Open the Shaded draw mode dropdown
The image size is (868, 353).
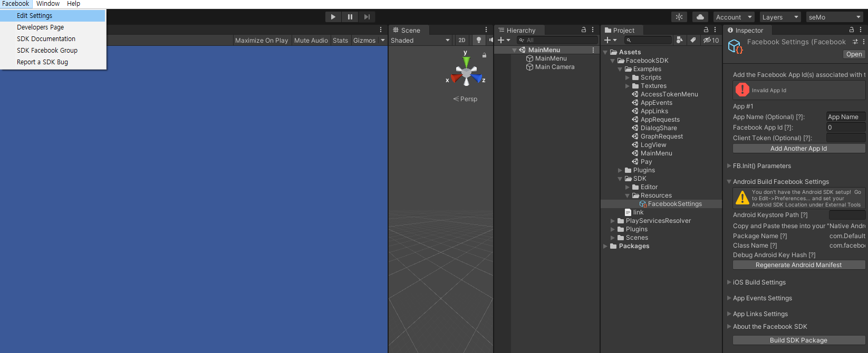[x=420, y=40]
